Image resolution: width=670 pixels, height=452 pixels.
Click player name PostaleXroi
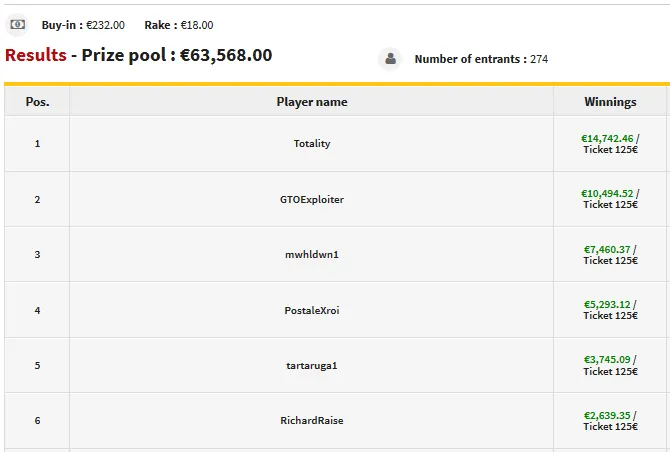(x=312, y=311)
